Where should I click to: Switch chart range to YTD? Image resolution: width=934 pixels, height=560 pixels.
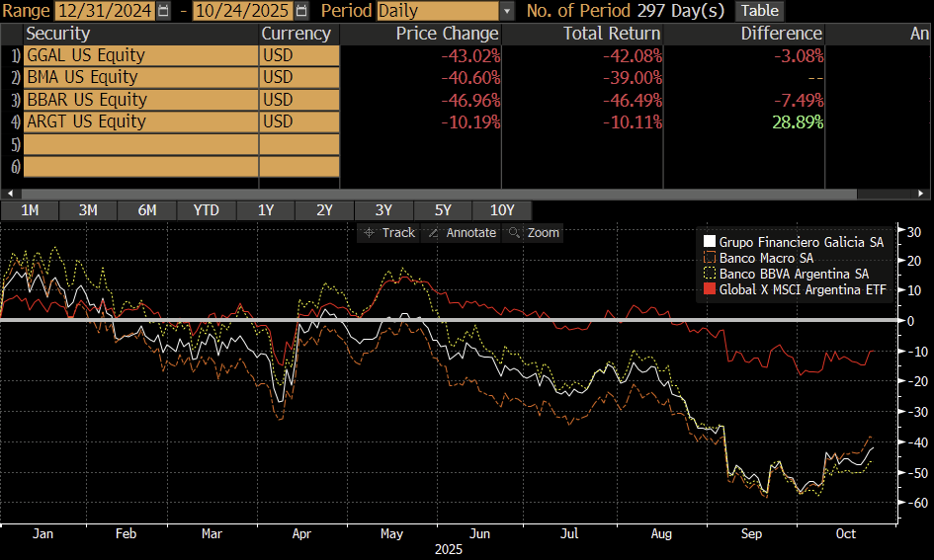[207, 210]
